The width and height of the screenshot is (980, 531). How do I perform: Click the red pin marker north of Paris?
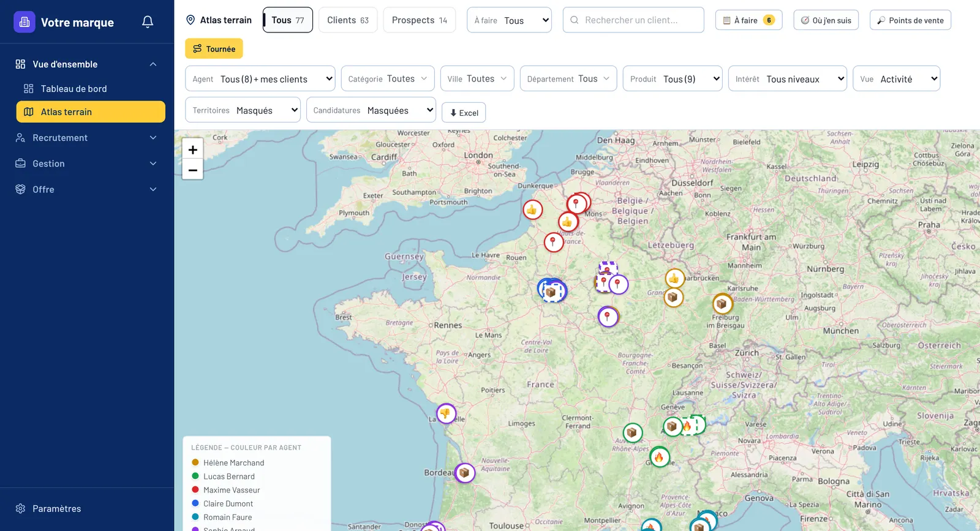coord(554,243)
